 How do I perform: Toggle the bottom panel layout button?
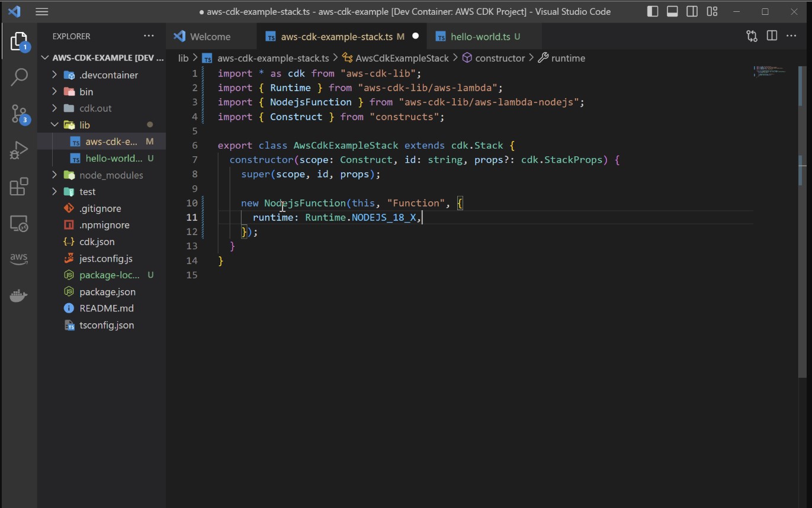[672, 11]
